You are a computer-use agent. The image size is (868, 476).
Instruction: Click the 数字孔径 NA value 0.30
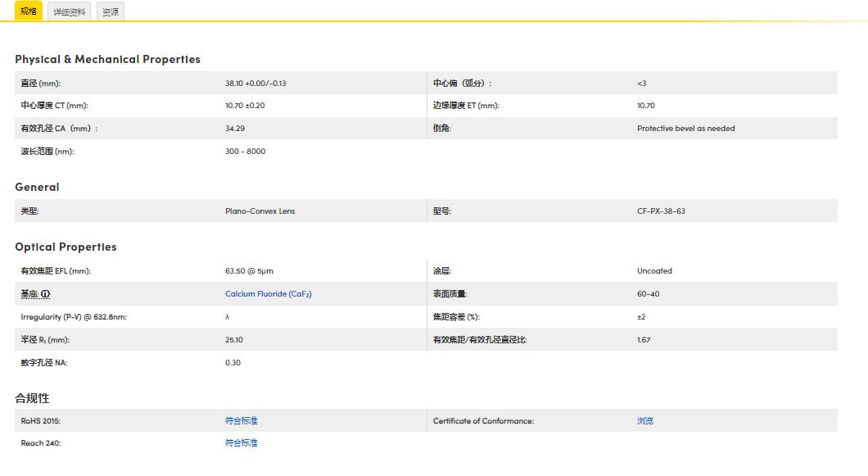coord(232,362)
